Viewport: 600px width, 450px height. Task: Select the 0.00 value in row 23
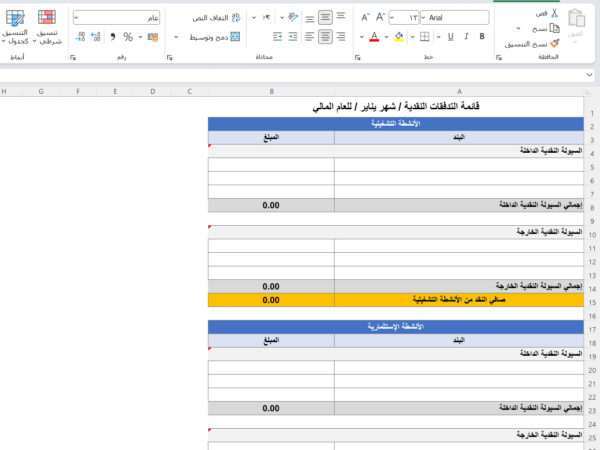(271, 409)
